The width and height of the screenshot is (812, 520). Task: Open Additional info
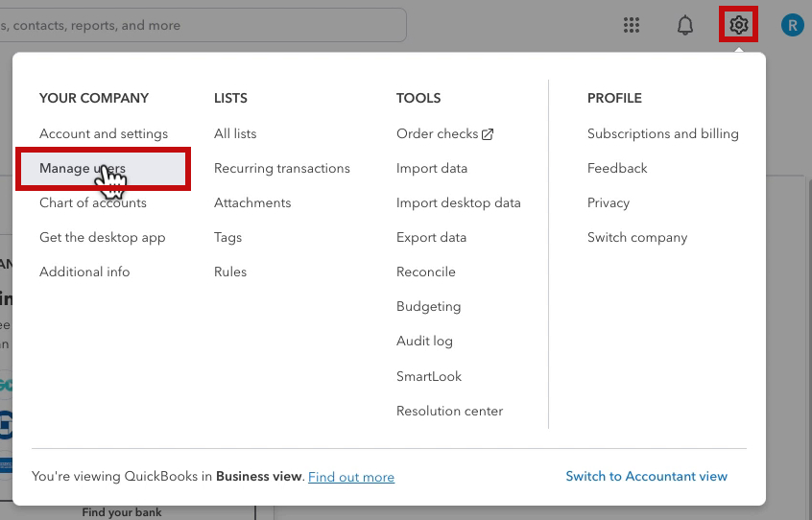84,272
